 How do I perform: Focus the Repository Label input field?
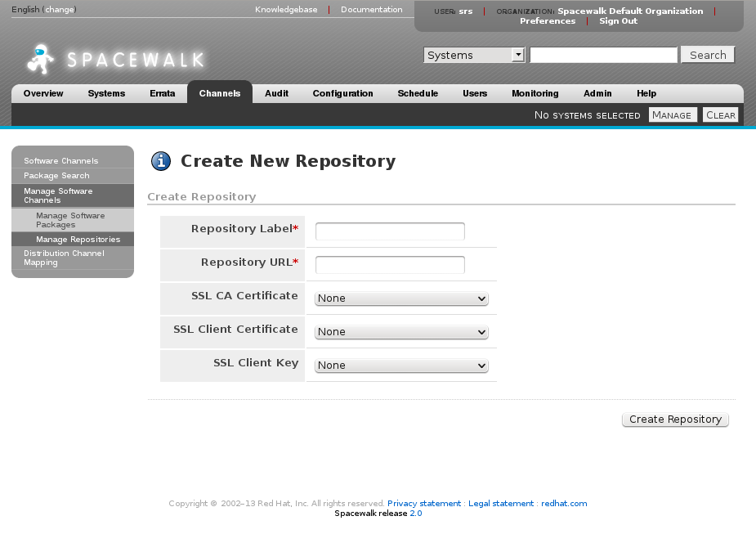point(390,231)
